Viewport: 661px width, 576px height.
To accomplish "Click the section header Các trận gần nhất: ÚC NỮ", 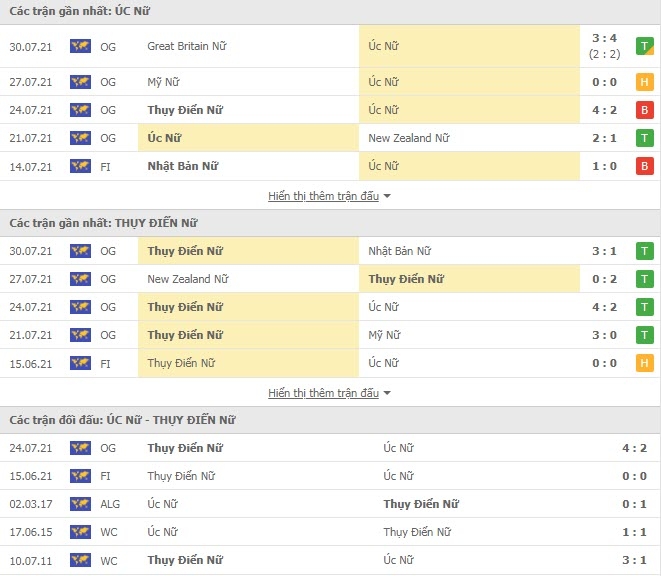I will pos(79,11).
